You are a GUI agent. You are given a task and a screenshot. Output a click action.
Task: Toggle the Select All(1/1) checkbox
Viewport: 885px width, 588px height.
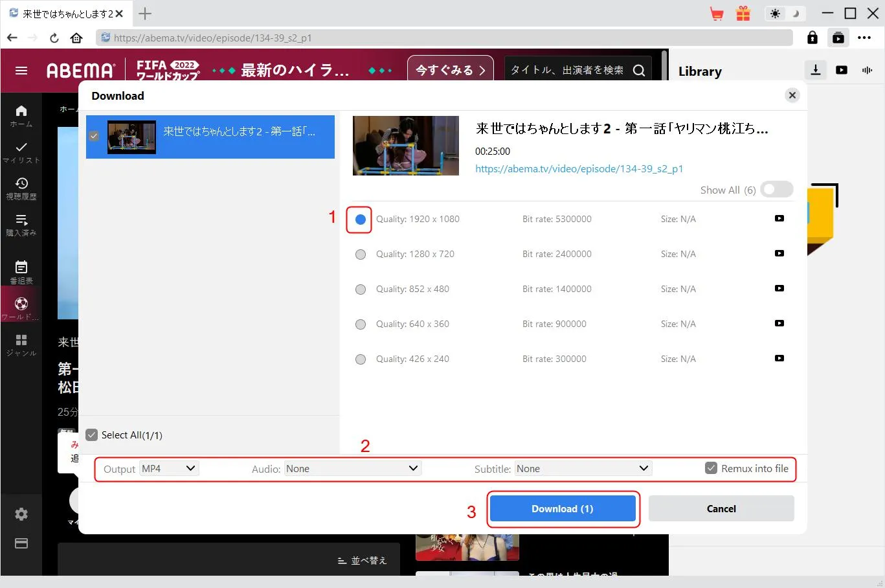[92, 435]
